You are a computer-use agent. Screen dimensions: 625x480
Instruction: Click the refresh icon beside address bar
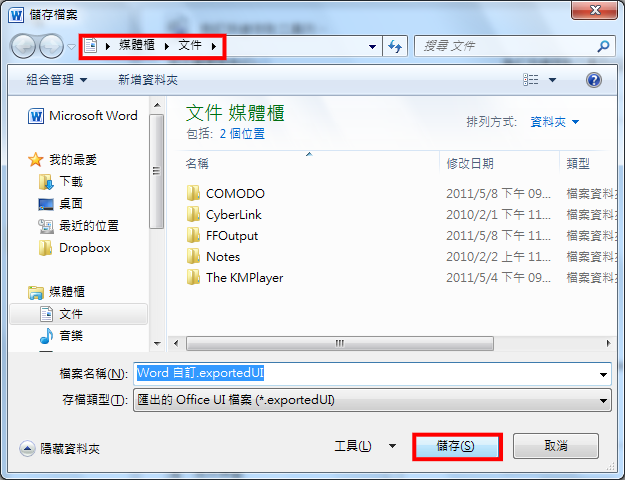point(395,46)
